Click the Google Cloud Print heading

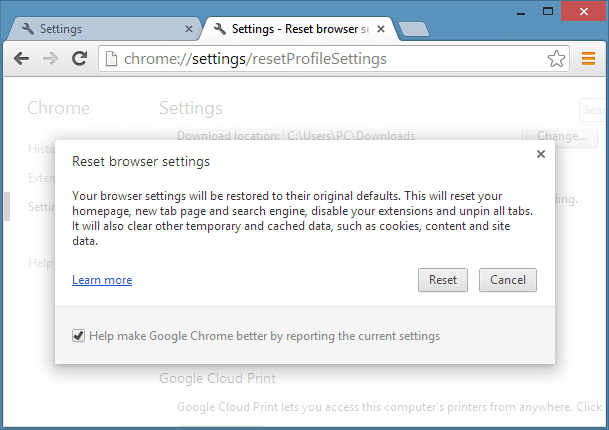(218, 378)
